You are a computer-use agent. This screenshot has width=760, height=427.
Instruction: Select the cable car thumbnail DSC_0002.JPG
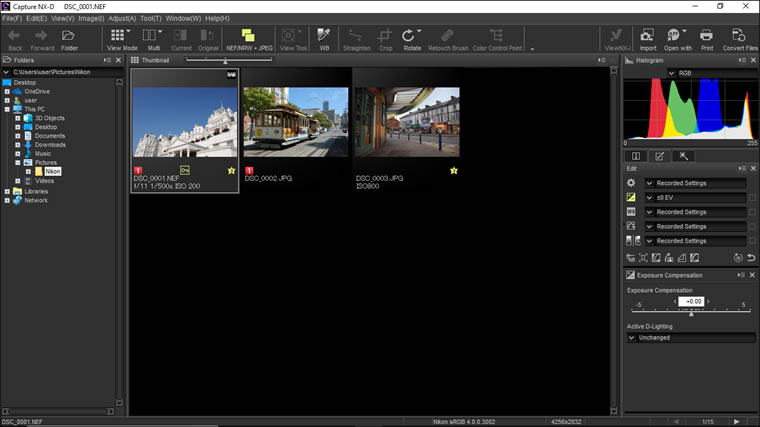[296, 122]
